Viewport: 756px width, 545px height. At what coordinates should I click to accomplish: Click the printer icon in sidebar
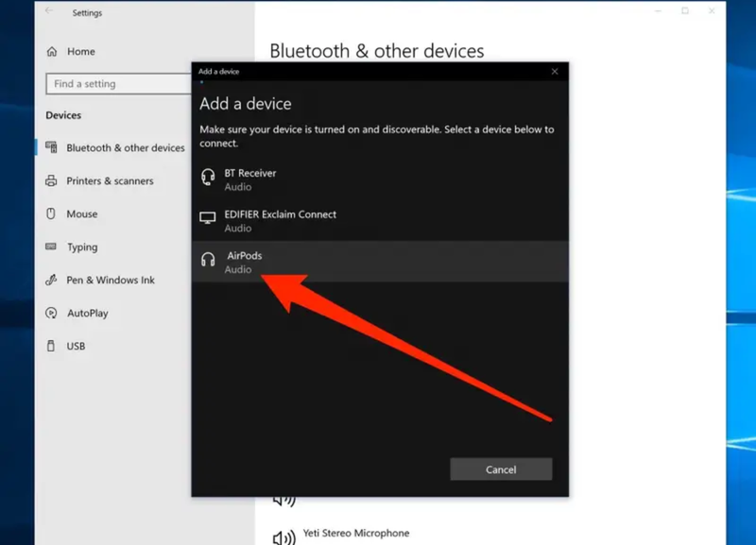51,180
